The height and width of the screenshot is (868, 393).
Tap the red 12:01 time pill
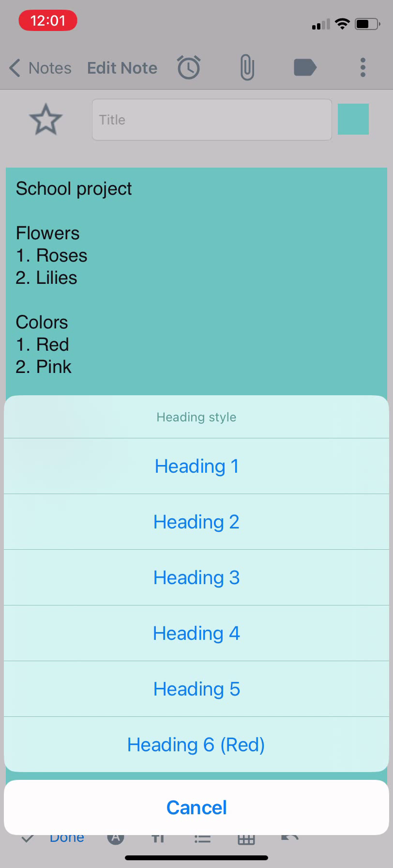tap(48, 21)
